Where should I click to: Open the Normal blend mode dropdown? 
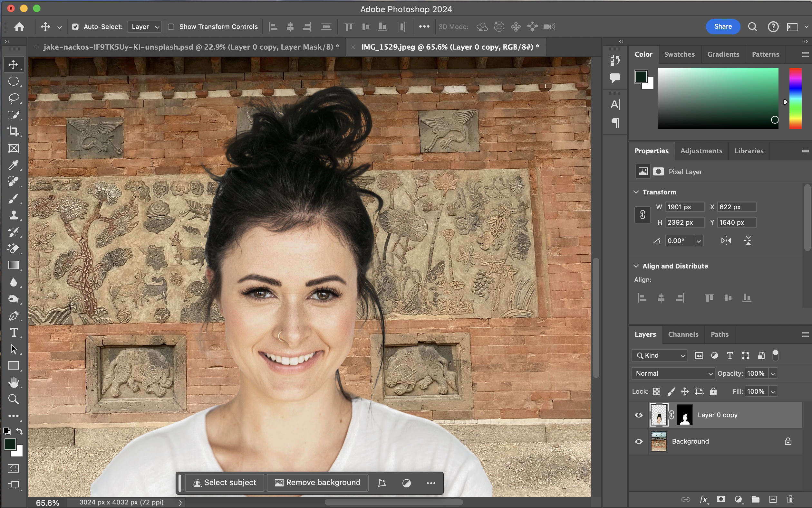(673, 374)
